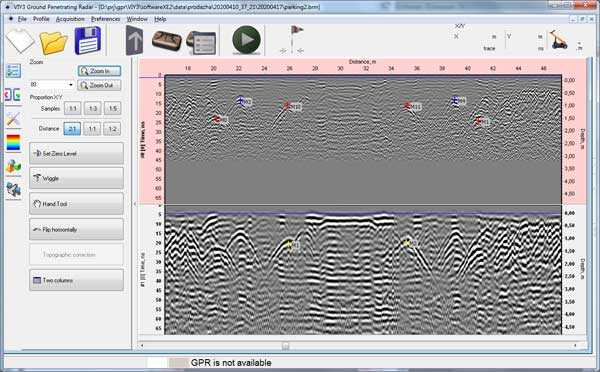Viewport: 600px width, 372px height.
Task: Click the scrollbar right arrow below profiles
Action: coord(575,346)
